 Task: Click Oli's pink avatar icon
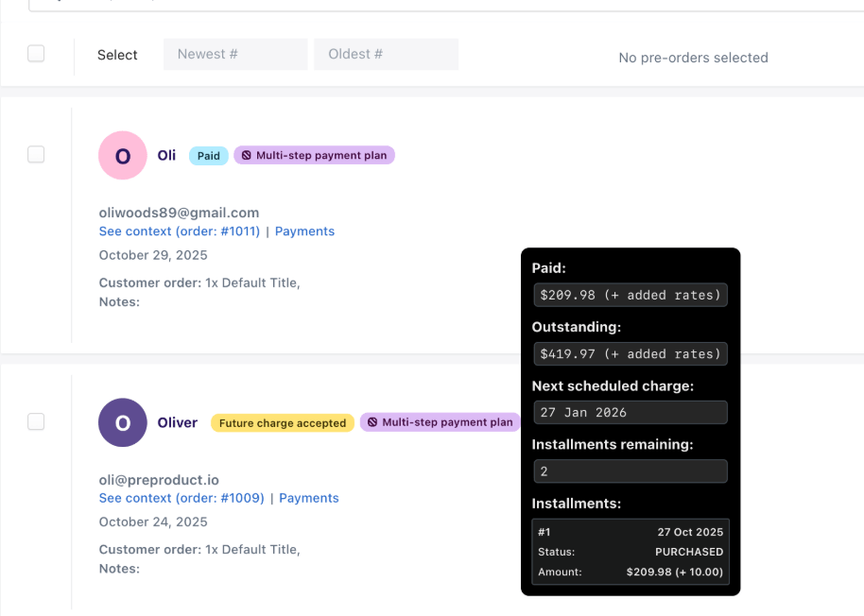(x=123, y=156)
